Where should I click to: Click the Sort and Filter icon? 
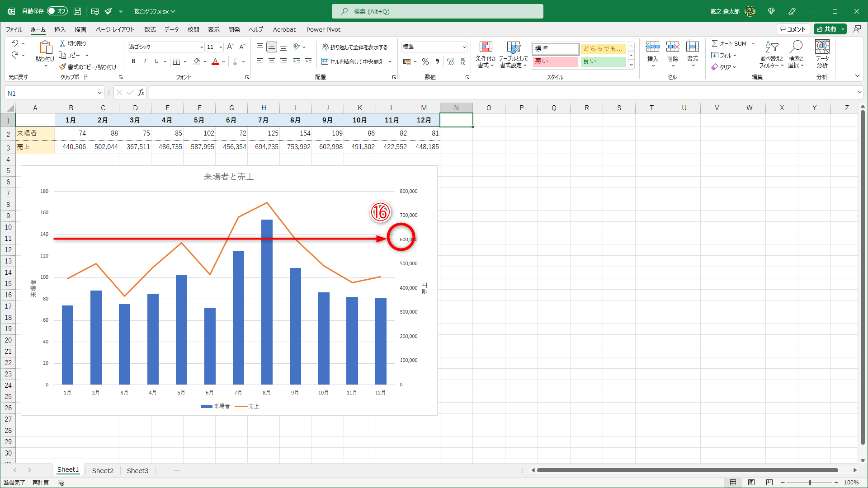pos(772,47)
